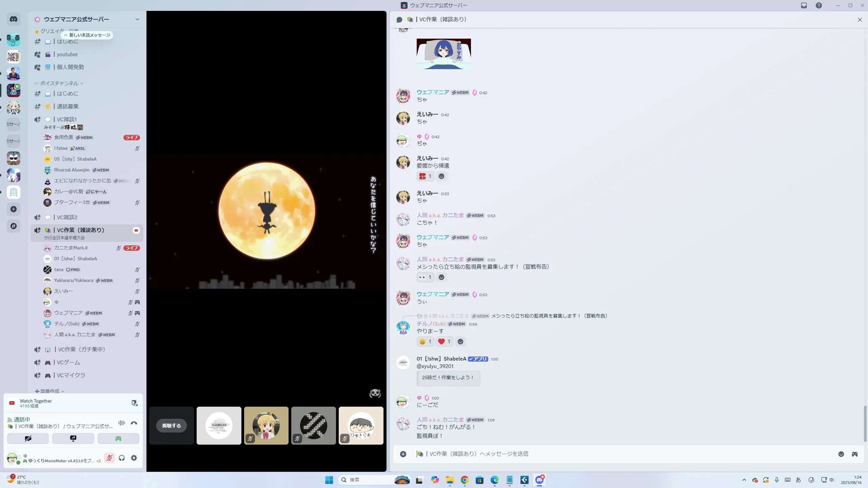Open user settings gear
This screenshot has width=868, height=488.
click(134, 458)
